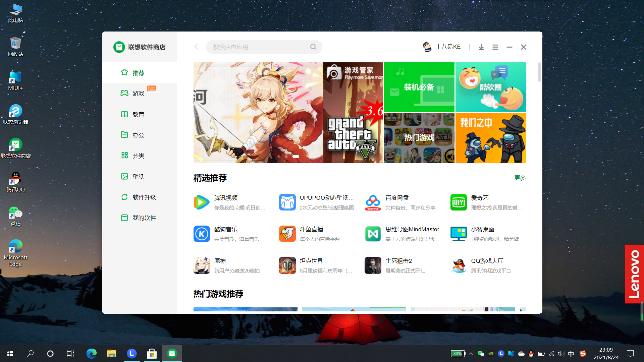Image resolution: width=644 pixels, height=362 pixels.
Task: Open the 微信 desktop shortcut
Action: (x=15, y=216)
